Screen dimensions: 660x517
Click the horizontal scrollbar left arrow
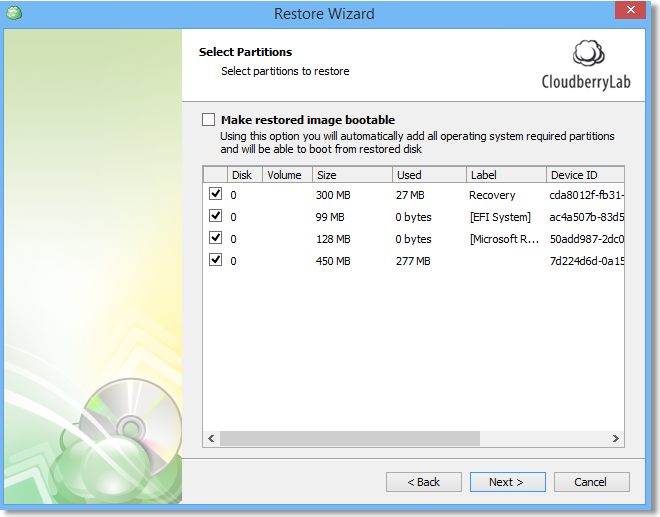click(211, 439)
